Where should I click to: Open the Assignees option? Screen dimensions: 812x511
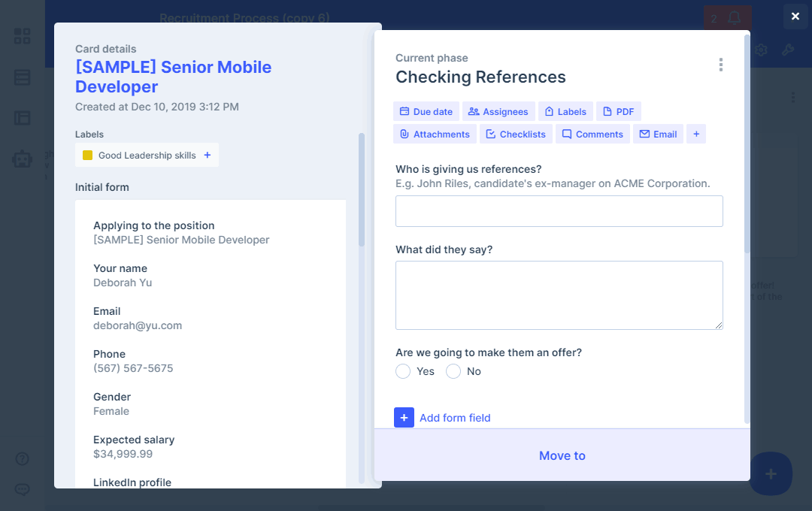[x=498, y=112]
